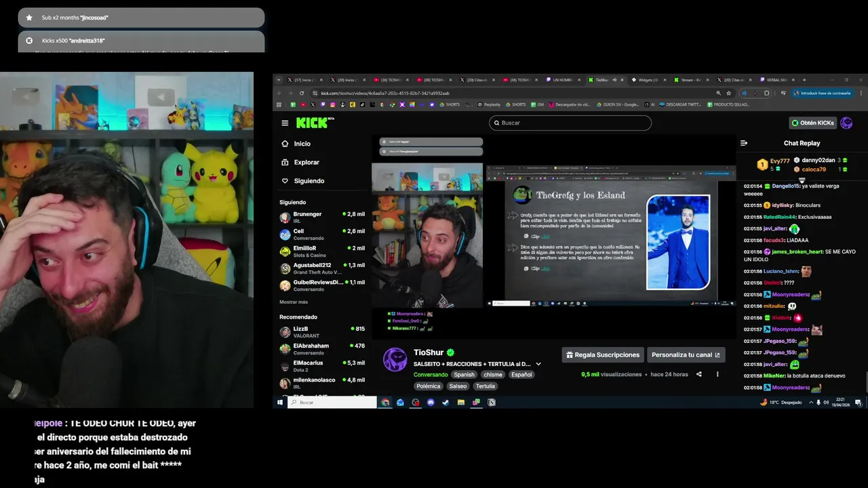Open Agustabell212's channel in the sidebar
Image resolution: width=868 pixels, height=488 pixels.
pos(322,268)
